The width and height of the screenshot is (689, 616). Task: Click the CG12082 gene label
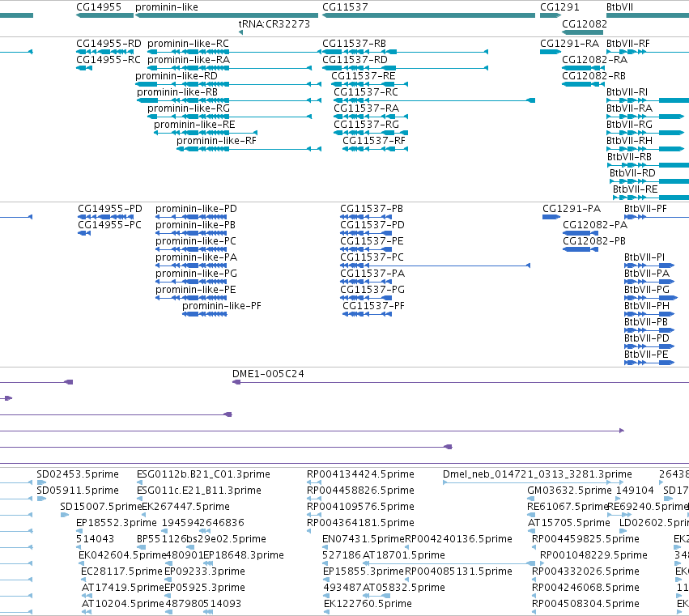[585, 24]
